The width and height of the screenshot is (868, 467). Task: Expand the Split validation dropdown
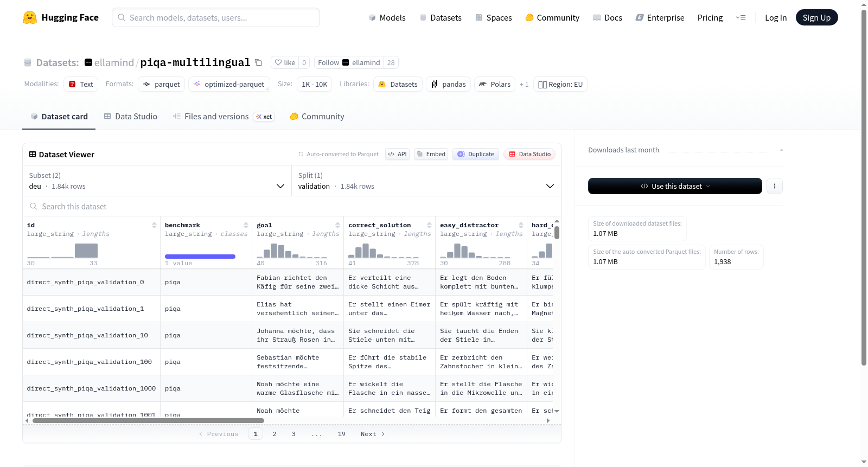tap(426, 181)
